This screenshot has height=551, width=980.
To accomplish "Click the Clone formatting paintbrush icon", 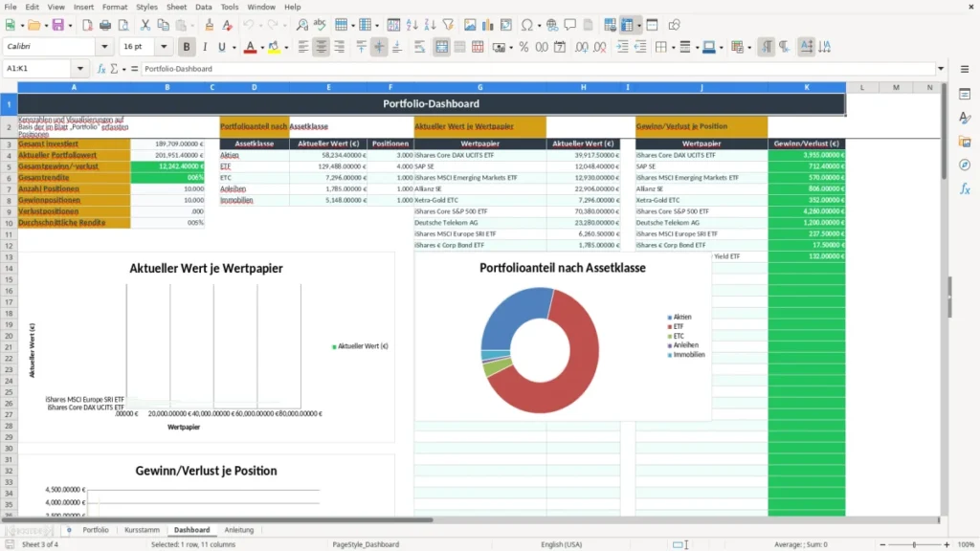I will [x=209, y=25].
